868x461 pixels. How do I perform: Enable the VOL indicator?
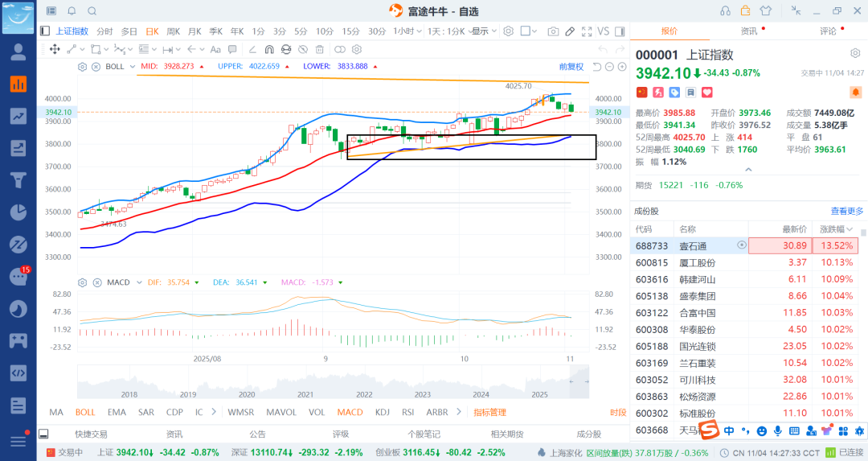(317, 412)
